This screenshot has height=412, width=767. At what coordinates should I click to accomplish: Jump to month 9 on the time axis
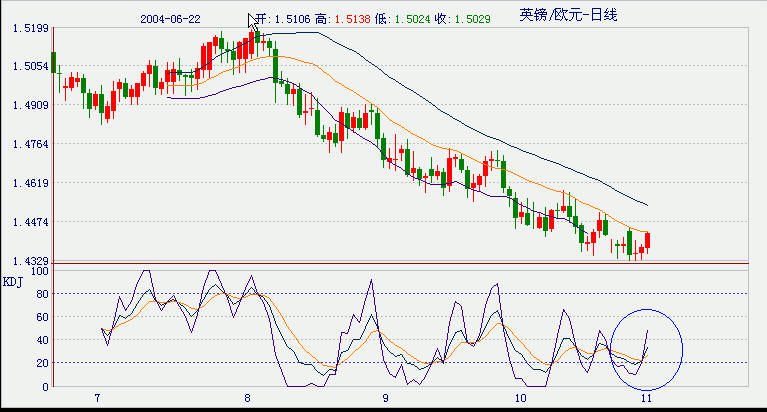click(385, 397)
